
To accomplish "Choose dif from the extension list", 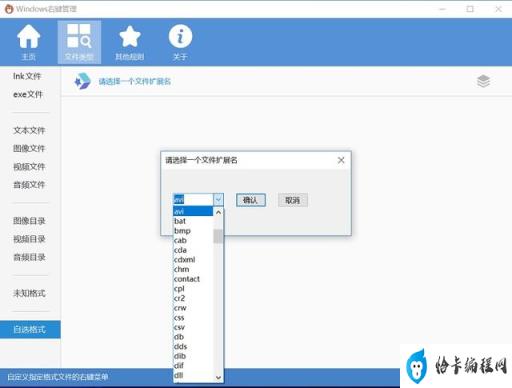I will pyautogui.click(x=193, y=366).
